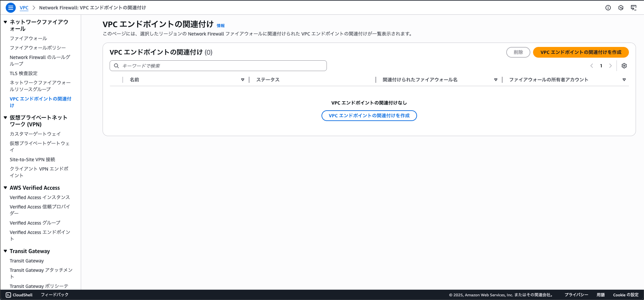Open Transit Gateway sidebar link
This screenshot has height=300, width=644.
click(x=27, y=261)
